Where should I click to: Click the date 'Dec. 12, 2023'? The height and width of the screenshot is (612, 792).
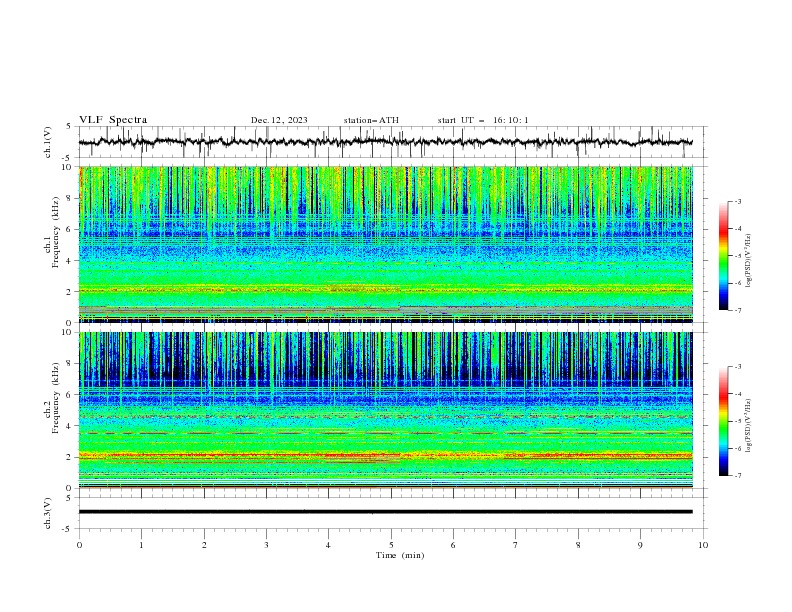279,120
